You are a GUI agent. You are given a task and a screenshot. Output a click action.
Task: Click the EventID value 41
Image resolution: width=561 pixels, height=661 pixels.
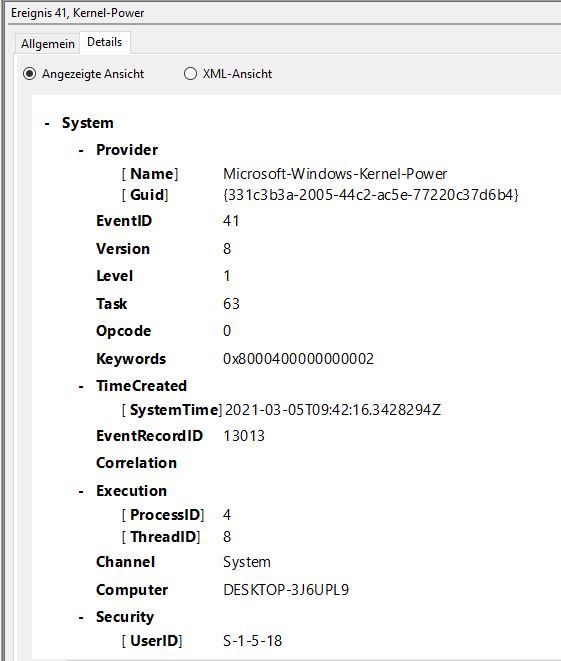click(x=231, y=221)
